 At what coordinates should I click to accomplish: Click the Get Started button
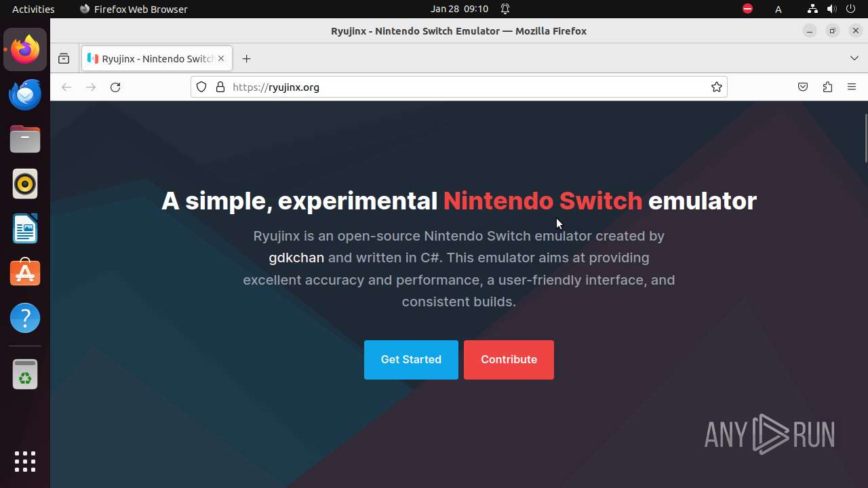tap(411, 360)
